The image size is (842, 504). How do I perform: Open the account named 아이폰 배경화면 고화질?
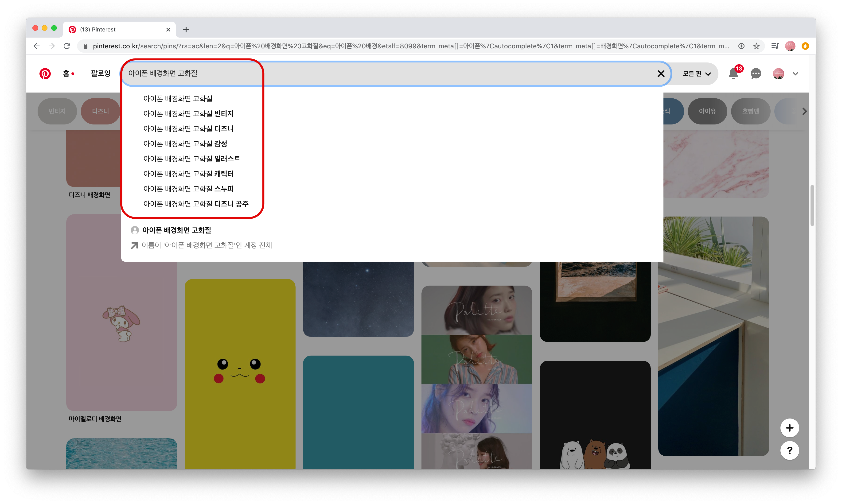[177, 230]
